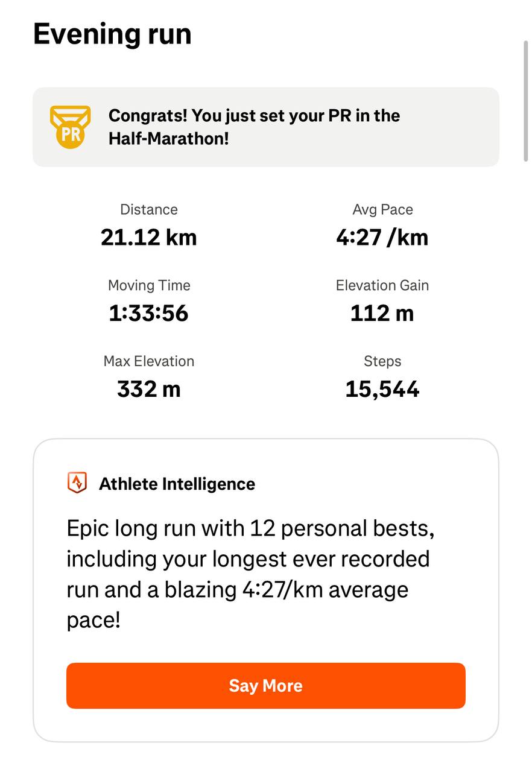Tap the Athlete Intelligence logo icon
This screenshot has width=532, height=772.
click(x=77, y=483)
